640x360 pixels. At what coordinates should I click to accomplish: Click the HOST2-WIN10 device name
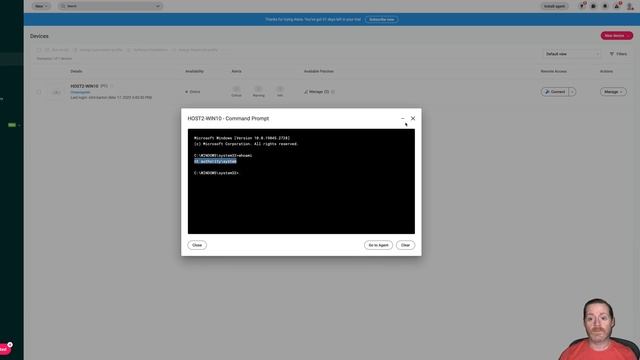84,86
